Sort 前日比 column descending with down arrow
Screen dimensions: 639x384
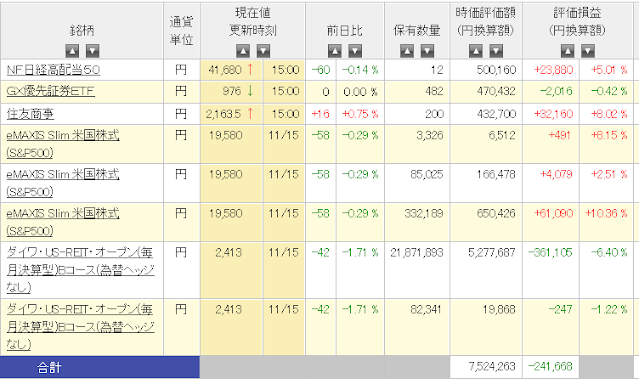(x=355, y=51)
